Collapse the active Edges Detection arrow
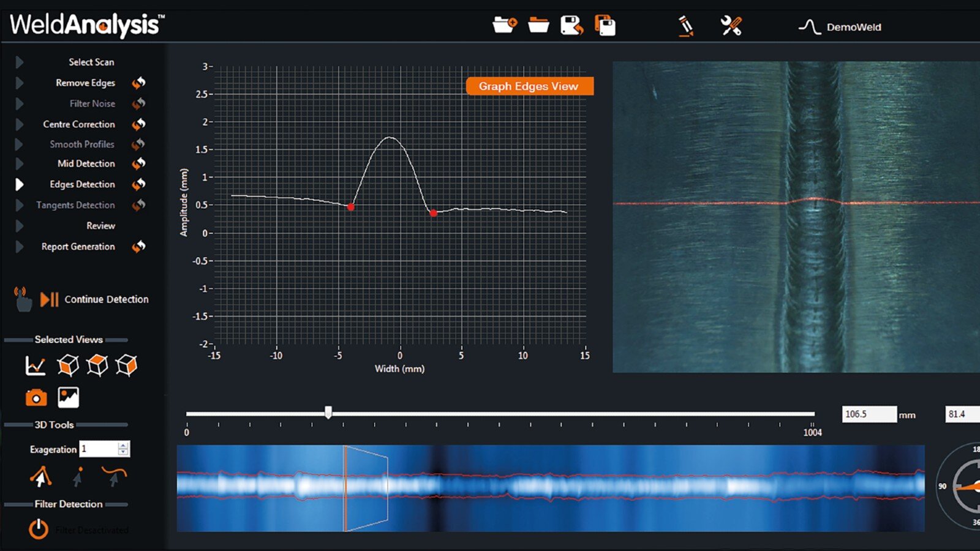Screen dimensions: 980x551 19,184
